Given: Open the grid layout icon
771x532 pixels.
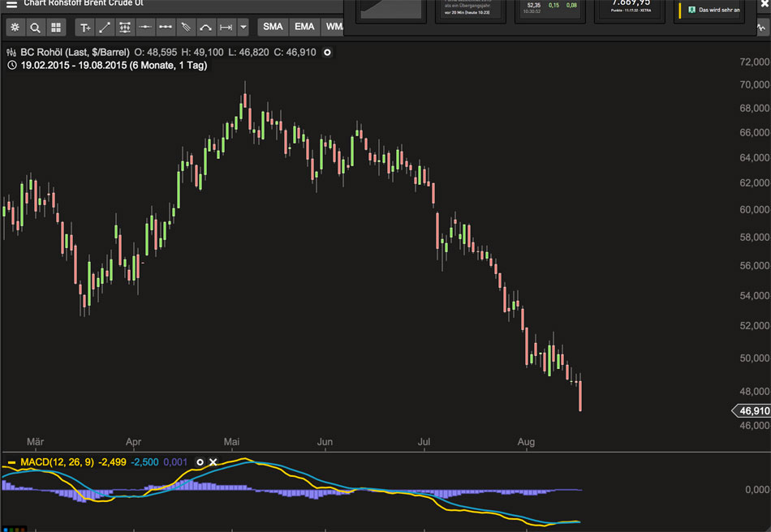Looking at the screenshot, I should tap(55, 28).
